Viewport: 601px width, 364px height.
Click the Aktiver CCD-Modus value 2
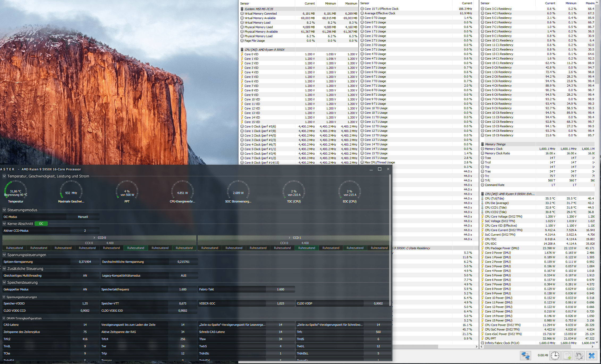tap(85, 231)
